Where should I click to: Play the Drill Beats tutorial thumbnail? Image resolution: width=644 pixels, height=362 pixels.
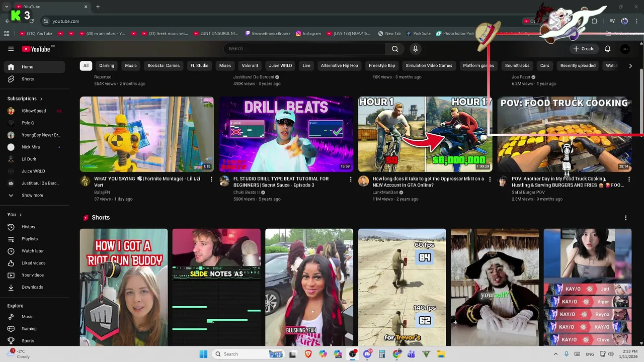click(x=286, y=134)
